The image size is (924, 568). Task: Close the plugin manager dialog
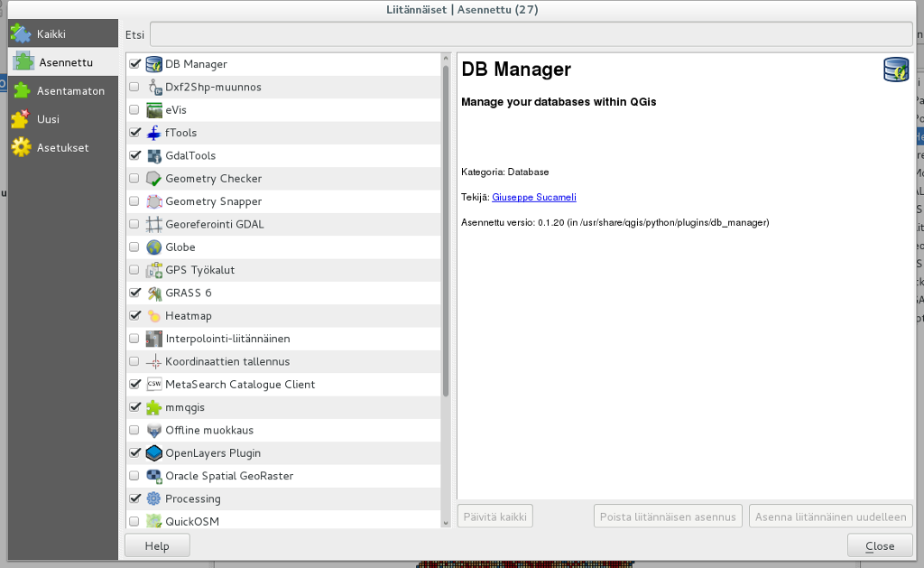pyautogui.click(x=880, y=546)
